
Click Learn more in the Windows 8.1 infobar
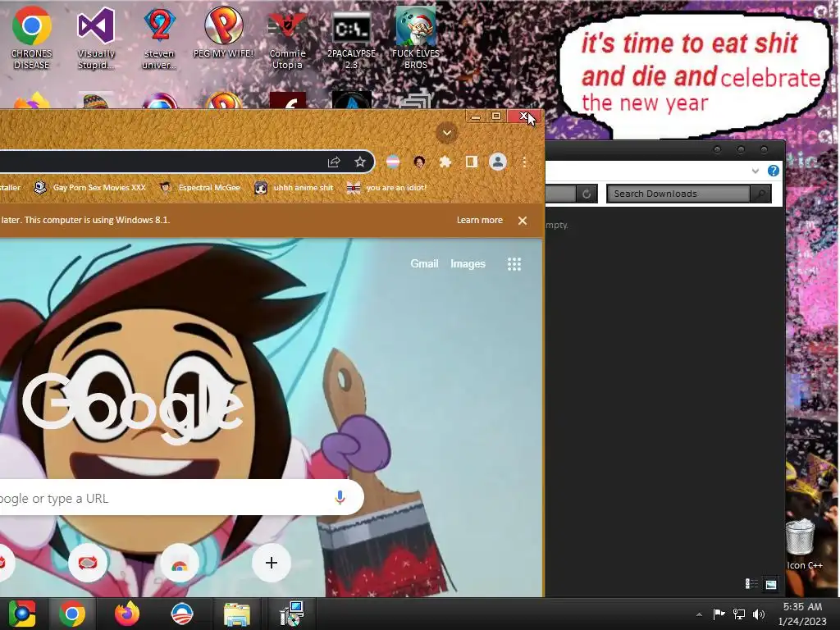(479, 220)
